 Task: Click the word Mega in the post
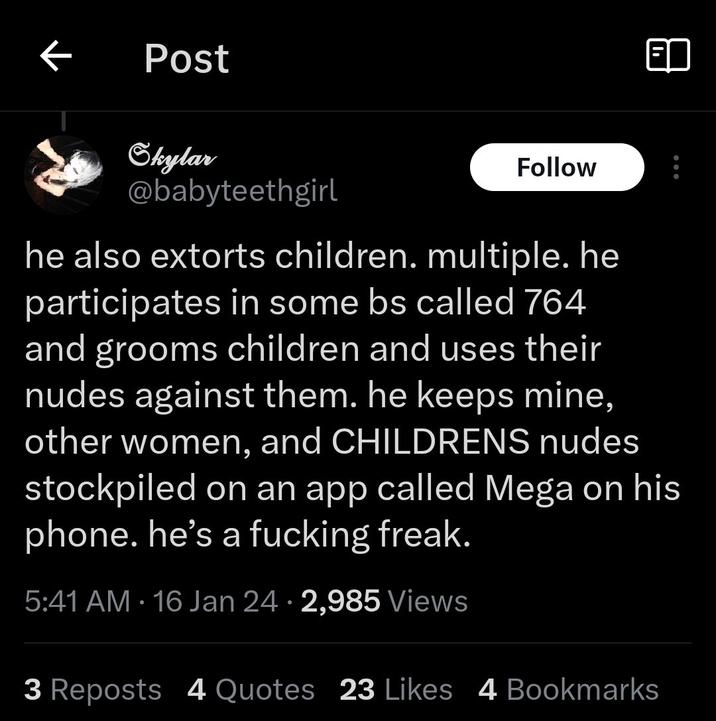(529, 488)
